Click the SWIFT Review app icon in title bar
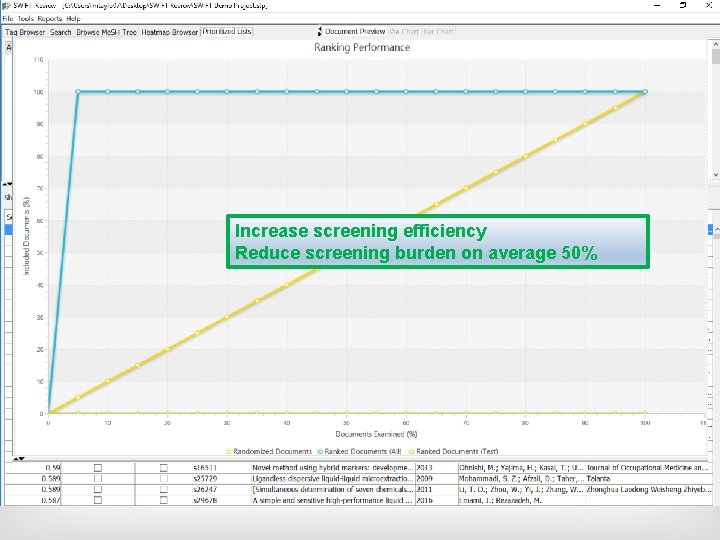720x540 pixels. click(6, 6)
